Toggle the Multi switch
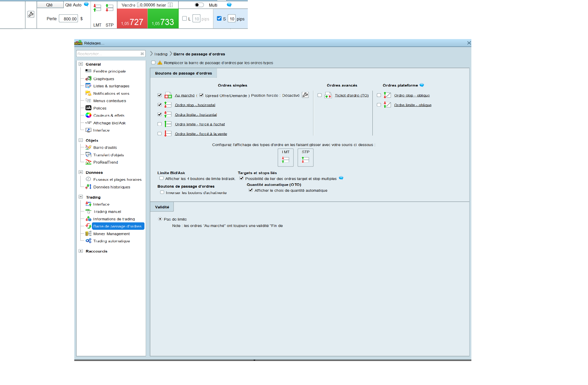Viewport: 588px width, 385px height. [199, 5]
